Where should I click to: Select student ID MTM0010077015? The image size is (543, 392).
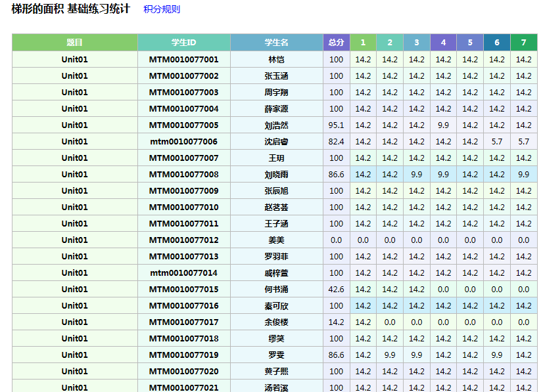click(184, 290)
